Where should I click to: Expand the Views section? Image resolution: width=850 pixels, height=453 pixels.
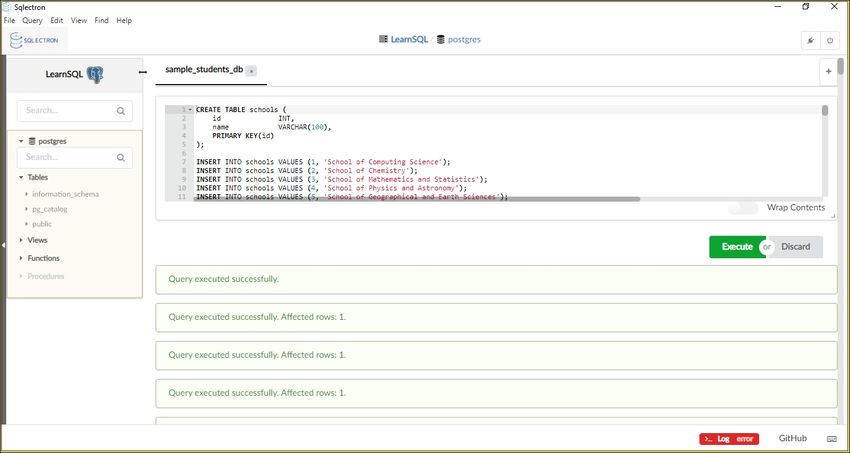pyautogui.click(x=21, y=240)
